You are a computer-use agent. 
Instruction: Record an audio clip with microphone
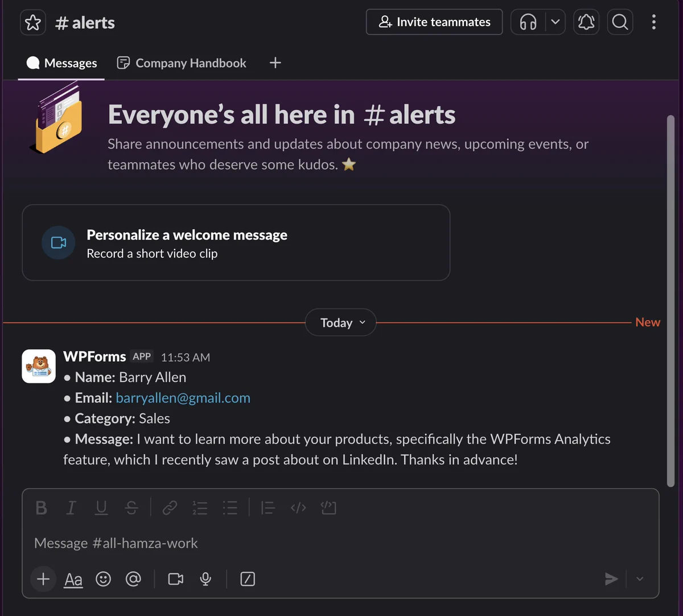coord(205,579)
